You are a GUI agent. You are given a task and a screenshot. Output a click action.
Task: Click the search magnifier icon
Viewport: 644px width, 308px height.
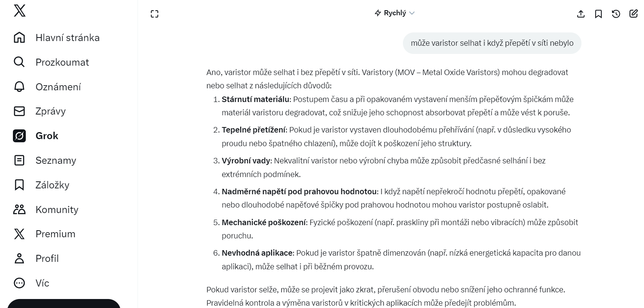(19, 62)
